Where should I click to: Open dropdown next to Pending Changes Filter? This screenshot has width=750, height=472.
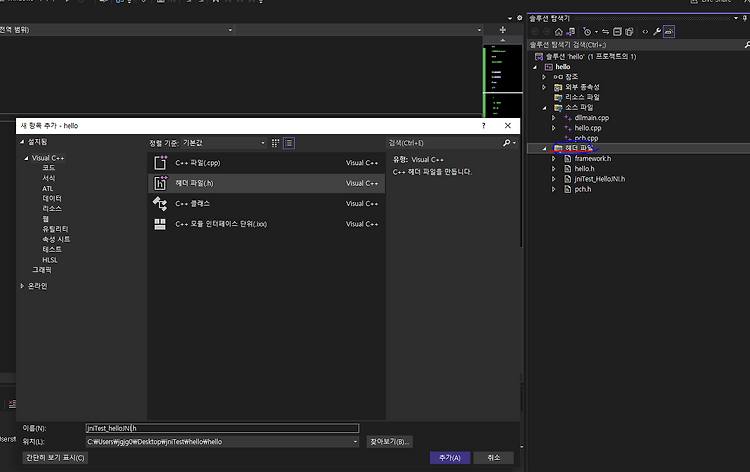tap(596, 32)
